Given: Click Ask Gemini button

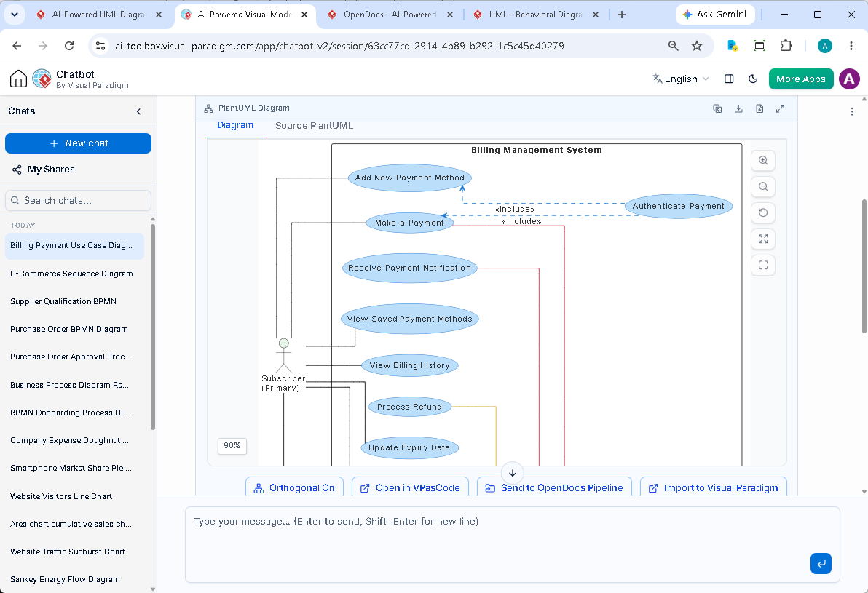Looking at the screenshot, I should pyautogui.click(x=714, y=15).
